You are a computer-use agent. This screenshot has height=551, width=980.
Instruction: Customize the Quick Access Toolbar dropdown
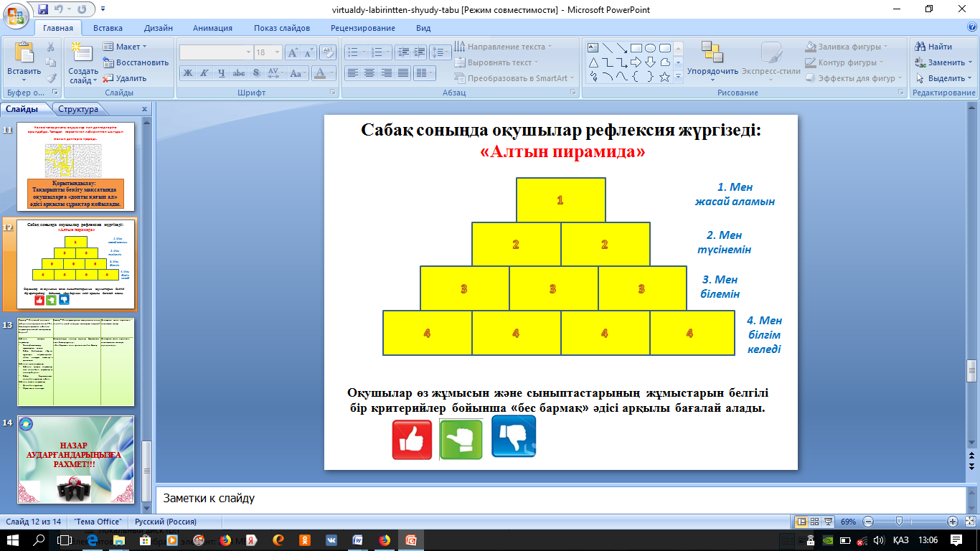(x=102, y=10)
